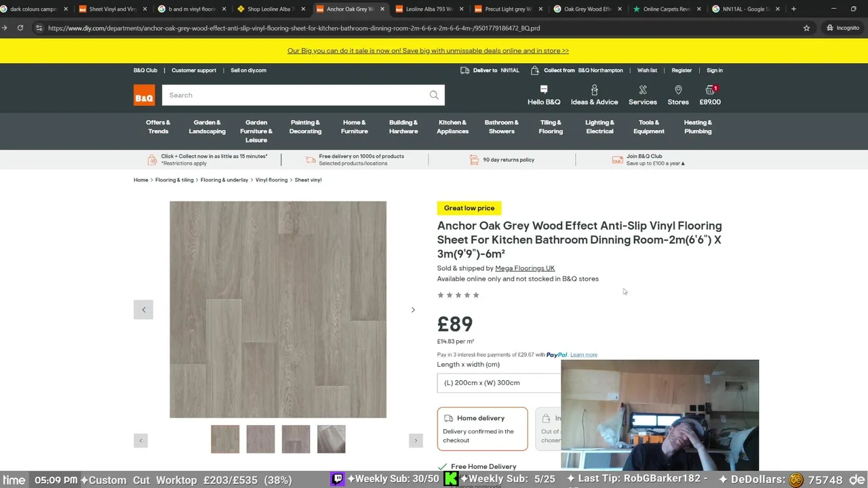868x488 pixels.
Task: Open the Wish list link
Action: [x=647, y=70]
